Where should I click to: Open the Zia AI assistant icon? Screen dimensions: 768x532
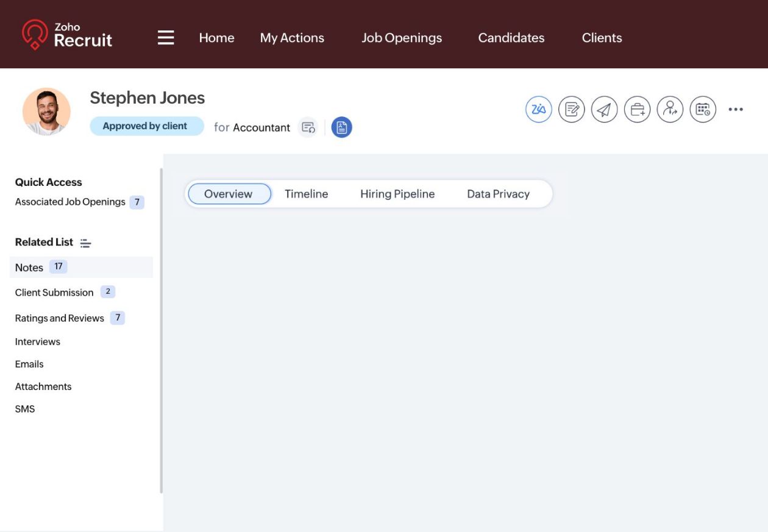[x=539, y=110]
